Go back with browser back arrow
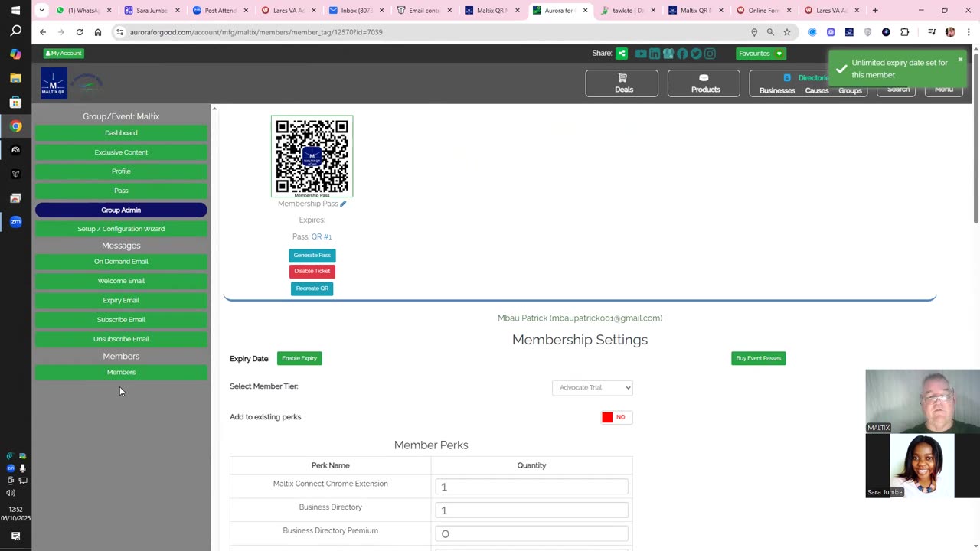This screenshot has height=551, width=980. 43,32
